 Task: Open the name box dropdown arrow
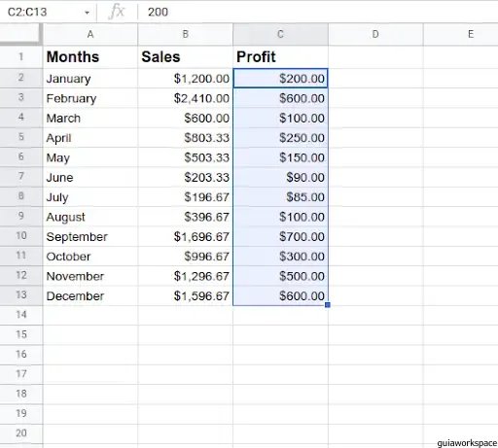[87, 13]
